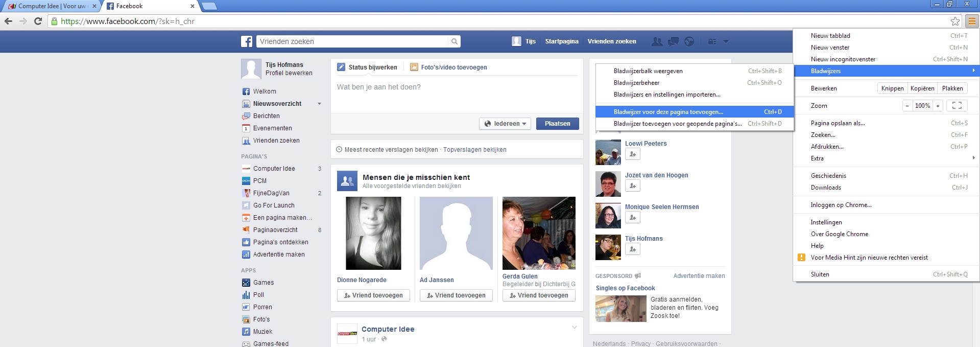Screen dimensions: 980x347
Task: Click privacy shortcuts lock icon
Action: tap(712, 41)
